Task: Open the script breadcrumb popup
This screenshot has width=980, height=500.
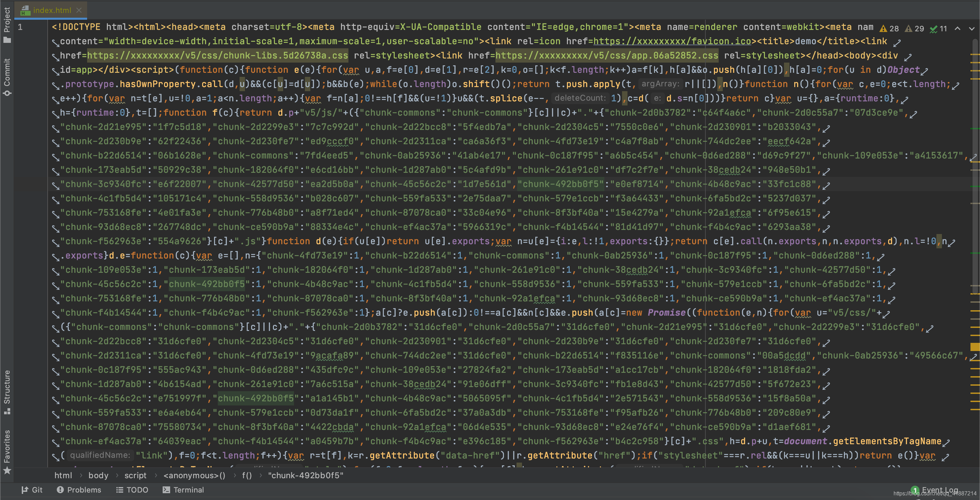Action: [135, 475]
